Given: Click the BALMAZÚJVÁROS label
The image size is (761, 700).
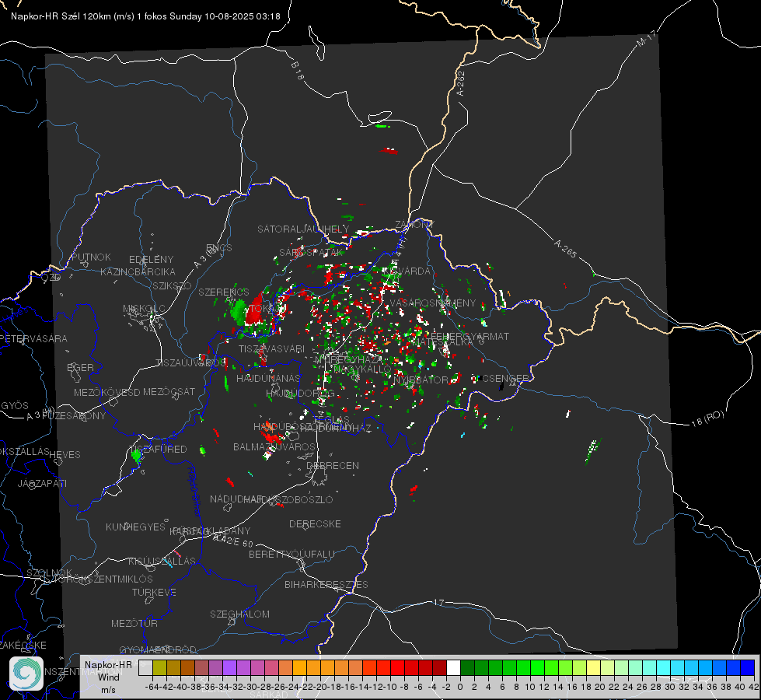Looking at the screenshot, I should (x=274, y=446).
